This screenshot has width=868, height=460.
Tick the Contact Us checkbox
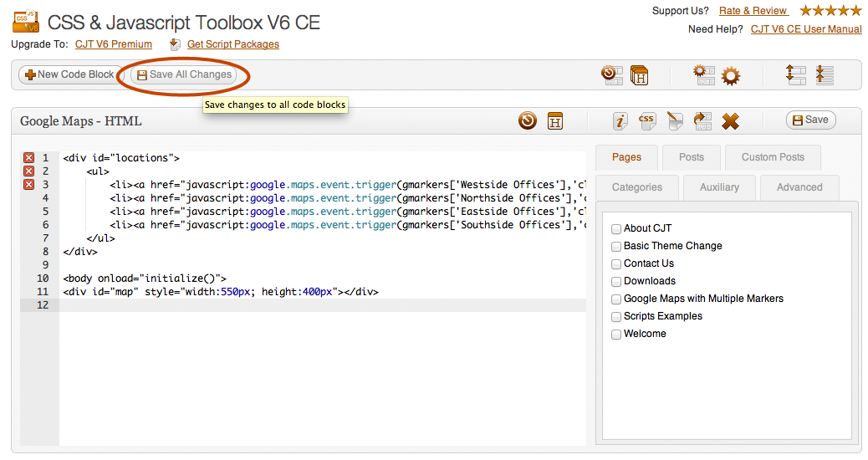coord(616,263)
